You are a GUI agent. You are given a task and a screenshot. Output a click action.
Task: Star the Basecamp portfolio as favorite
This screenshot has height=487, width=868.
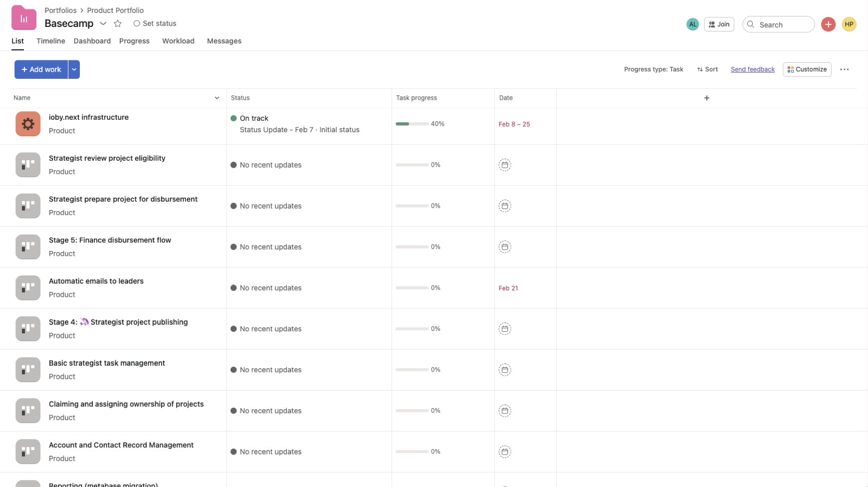[118, 23]
